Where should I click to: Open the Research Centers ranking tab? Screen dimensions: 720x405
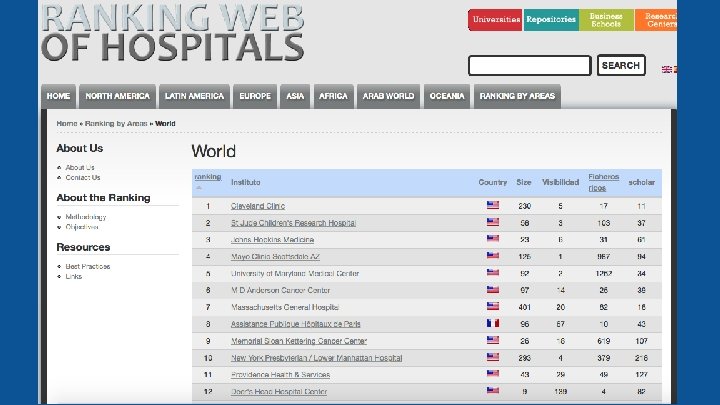tap(656, 20)
